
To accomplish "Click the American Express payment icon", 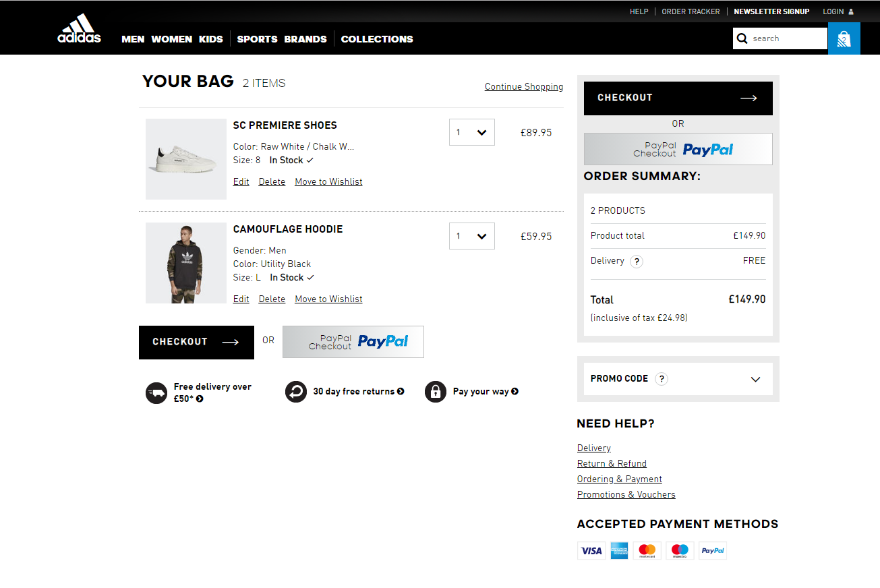I will click(620, 551).
